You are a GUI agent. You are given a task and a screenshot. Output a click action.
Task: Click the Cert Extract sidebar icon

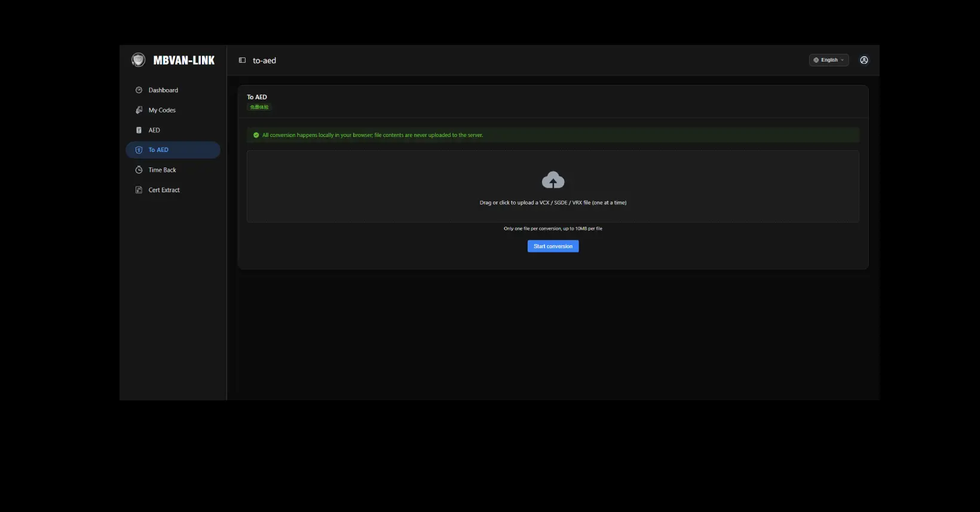coord(139,190)
